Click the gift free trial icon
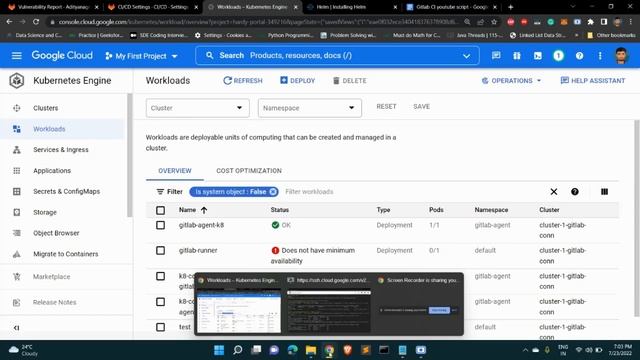 pyautogui.click(x=517, y=56)
